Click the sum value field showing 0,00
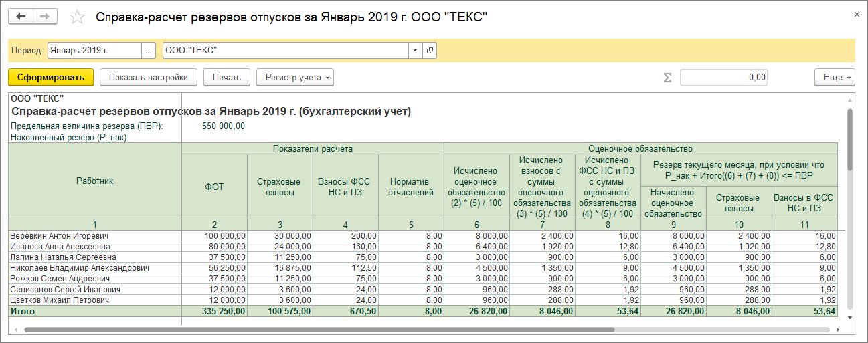The width and height of the screenshot is (868, 343). pyautogui.click(x=723, y=78)
